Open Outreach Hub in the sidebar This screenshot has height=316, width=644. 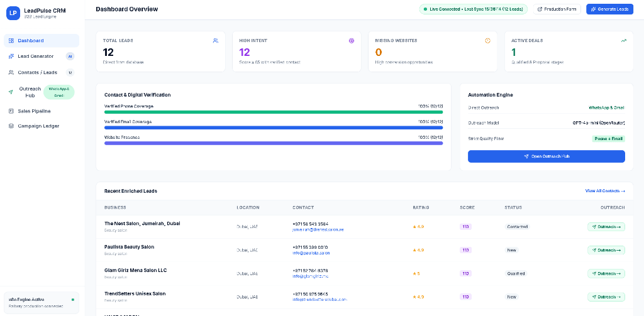pyautogui.click(x=42, y=92)
